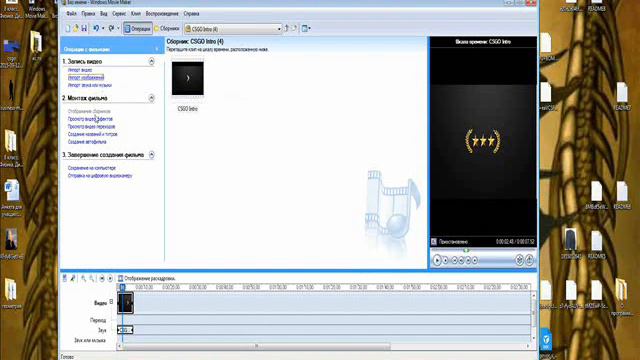Toggle the Сборники collections pane button
The image size is (640, 360).
pyautogui.click(x=167, y=29)
